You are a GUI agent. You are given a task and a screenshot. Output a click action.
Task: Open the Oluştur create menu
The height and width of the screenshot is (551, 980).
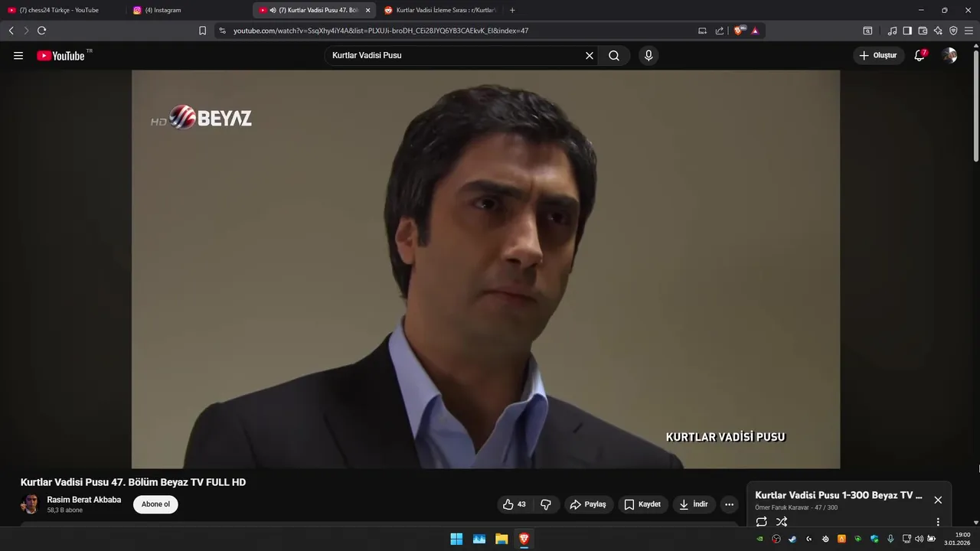point(878,56)
